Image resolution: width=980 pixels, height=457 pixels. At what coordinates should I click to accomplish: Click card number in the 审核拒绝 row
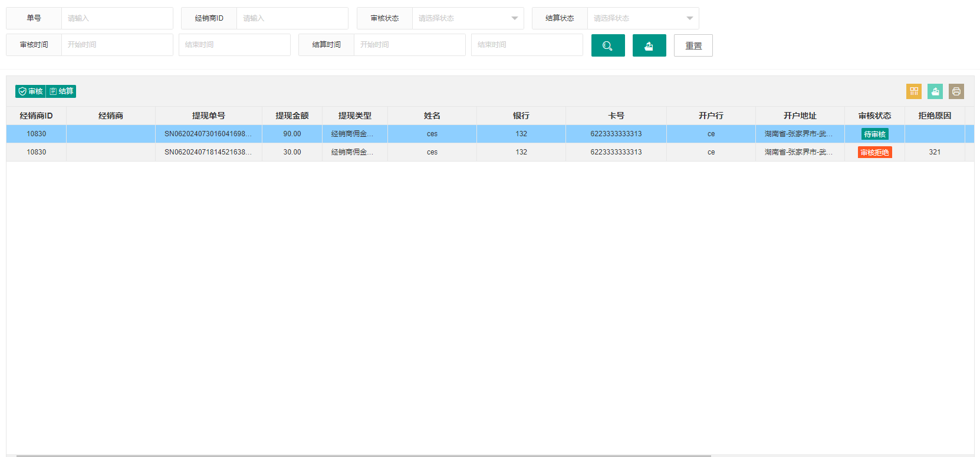616,152
